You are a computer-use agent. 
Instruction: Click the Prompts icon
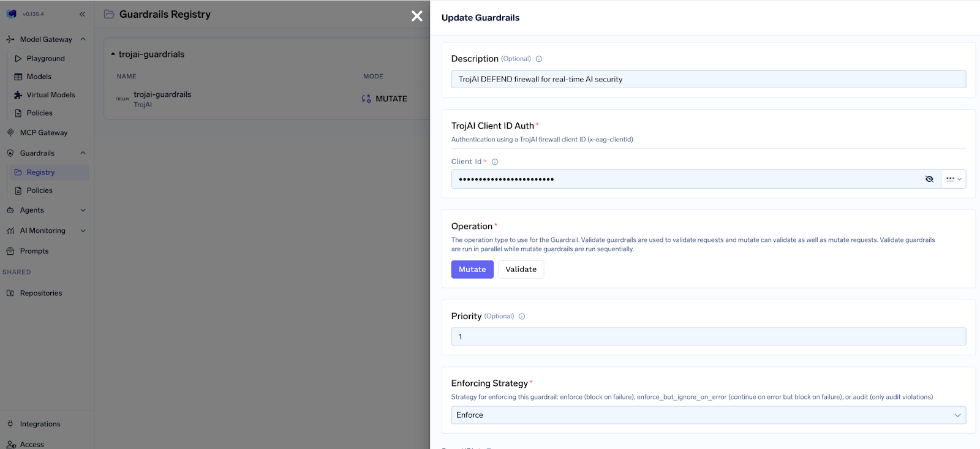(10, 251)
